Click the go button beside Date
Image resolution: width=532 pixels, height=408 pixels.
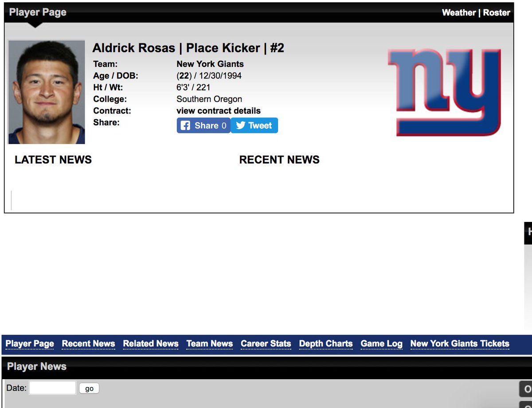tap(89, 389)
